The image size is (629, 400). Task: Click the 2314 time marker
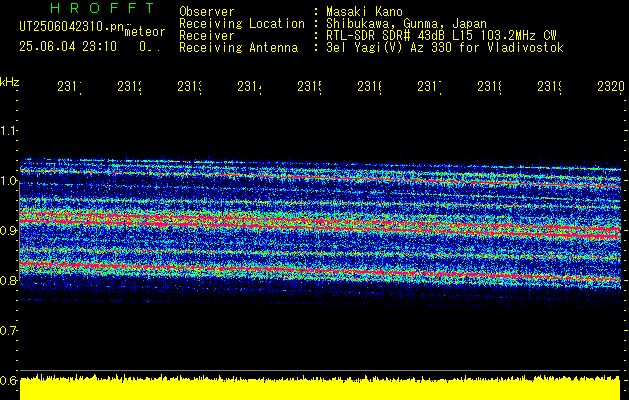[250, 86]
